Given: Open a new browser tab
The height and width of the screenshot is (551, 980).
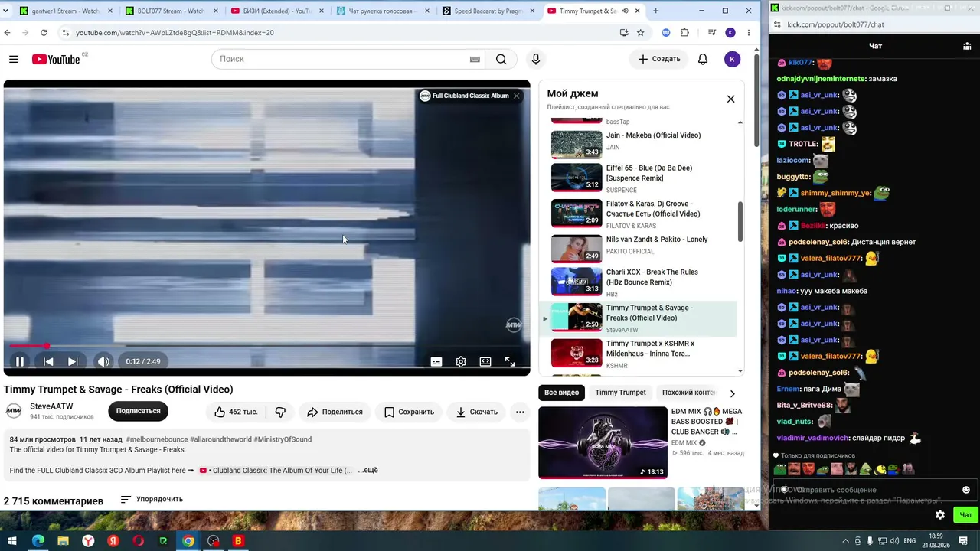Looking at the screenshot, I should [x=655, y=11].
